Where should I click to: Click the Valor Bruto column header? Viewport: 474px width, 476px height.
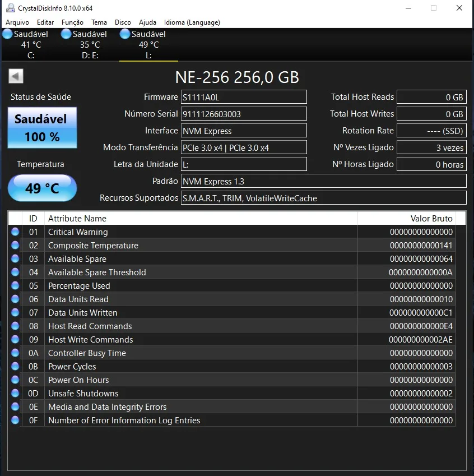(407, 218)
